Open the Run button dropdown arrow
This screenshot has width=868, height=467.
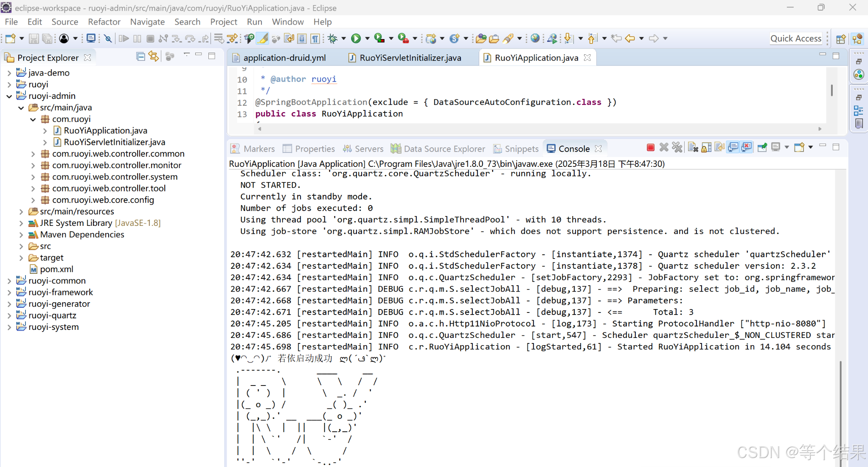(367, 39)
